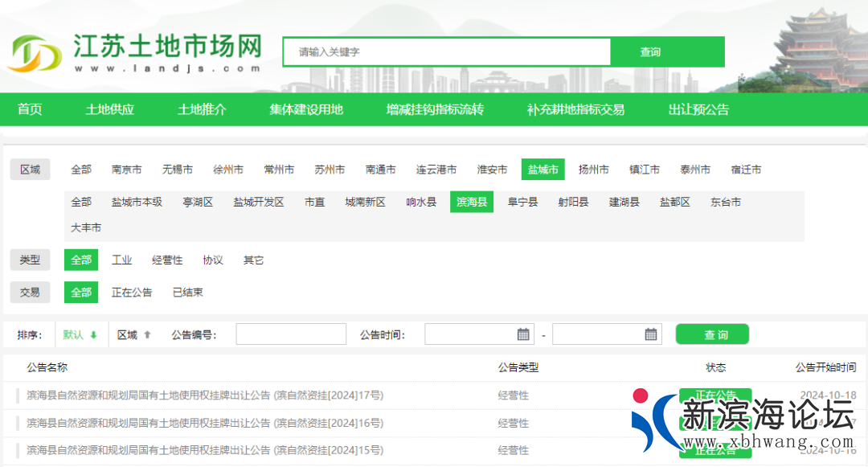Select 正在公告 transaction status filter
The height and width of the screenshot is (467, 868).
[132, 293]
